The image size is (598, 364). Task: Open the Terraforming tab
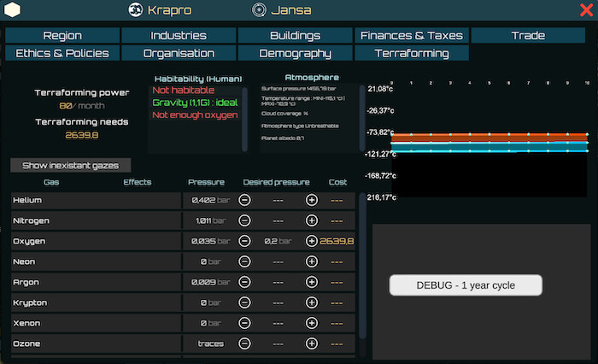[x=411, y=53]
